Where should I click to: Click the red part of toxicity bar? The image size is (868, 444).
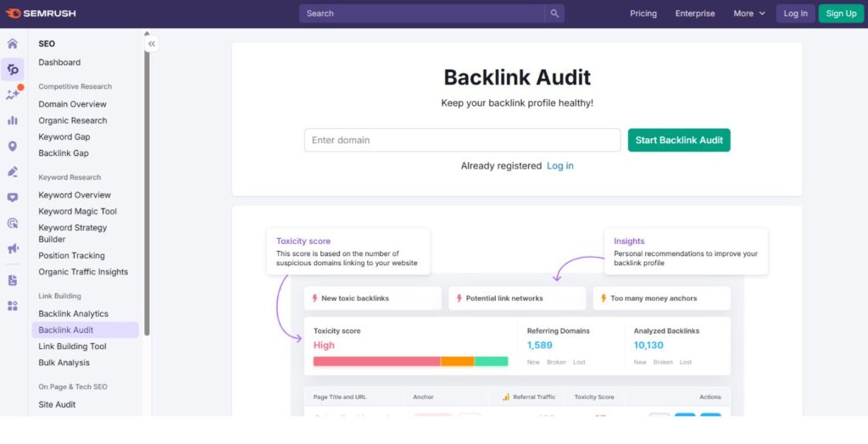click(x=376, y=362)
